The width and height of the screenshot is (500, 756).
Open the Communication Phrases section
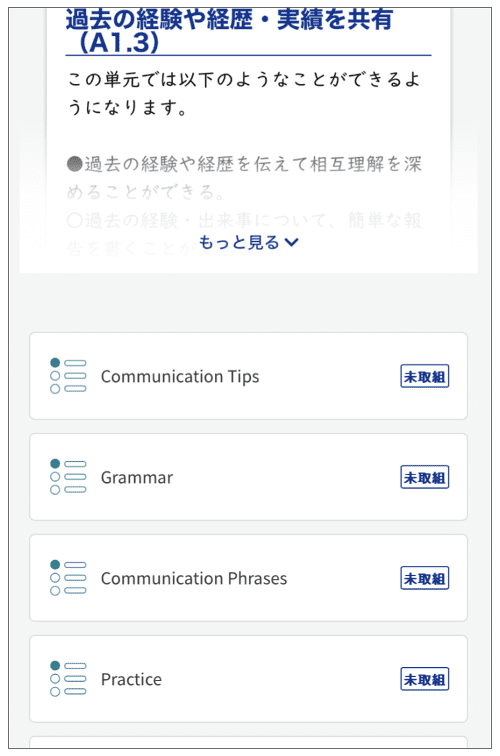coord(248,578)
